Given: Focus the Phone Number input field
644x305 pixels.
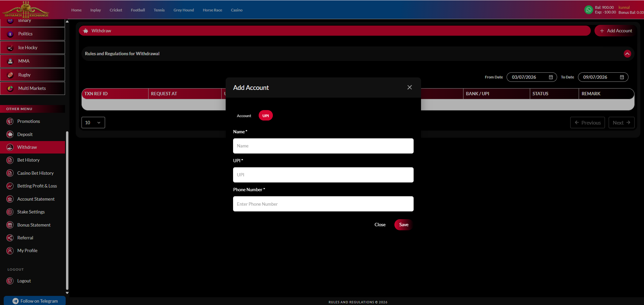Looking at the screenshot, I should [x=323, y=204].
